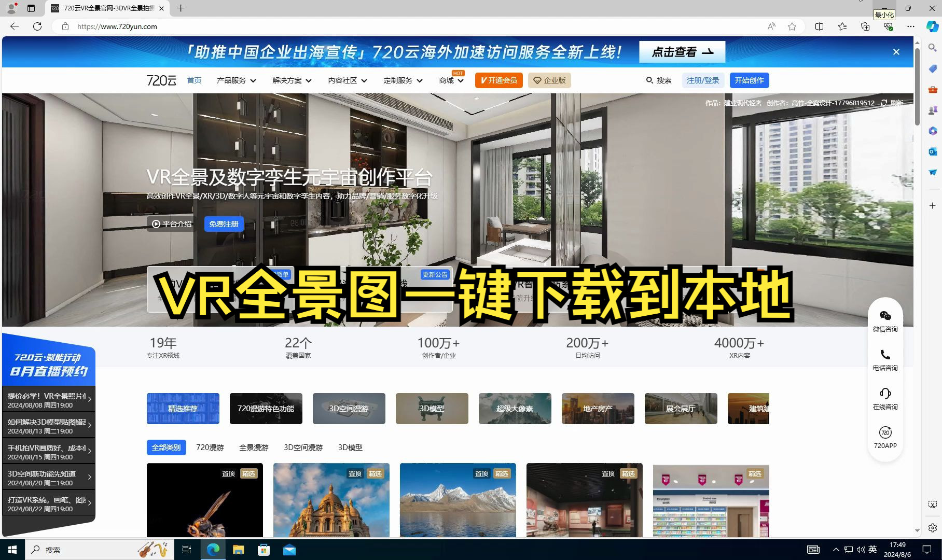Select 720漫游 category tab
Viewport: 942px width, 560px height.
pos(210,447)
